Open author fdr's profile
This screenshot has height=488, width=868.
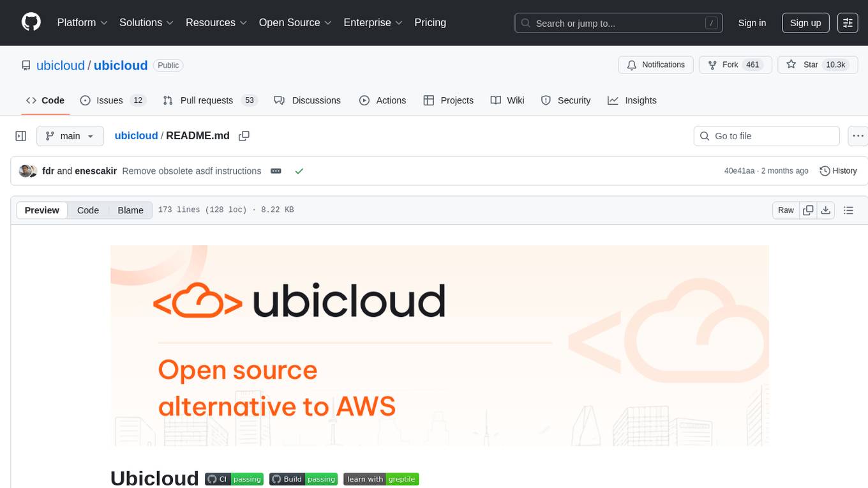tap(48, 171)
